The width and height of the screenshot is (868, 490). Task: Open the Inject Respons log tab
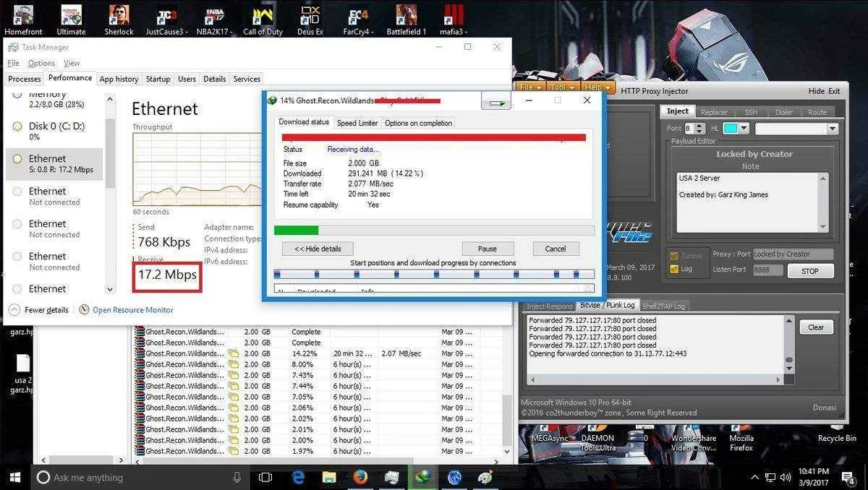pos(549,306)
